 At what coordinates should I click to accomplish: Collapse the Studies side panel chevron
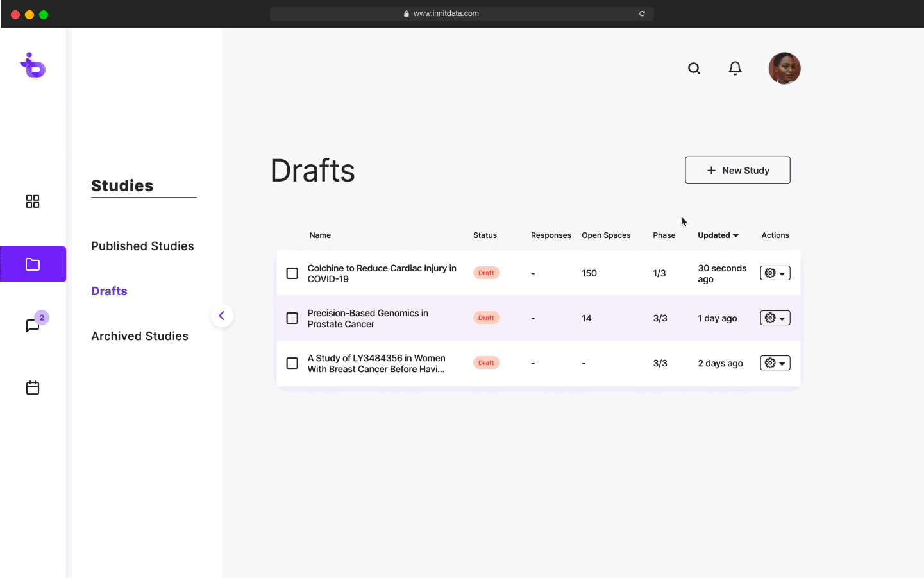[222, 316]
